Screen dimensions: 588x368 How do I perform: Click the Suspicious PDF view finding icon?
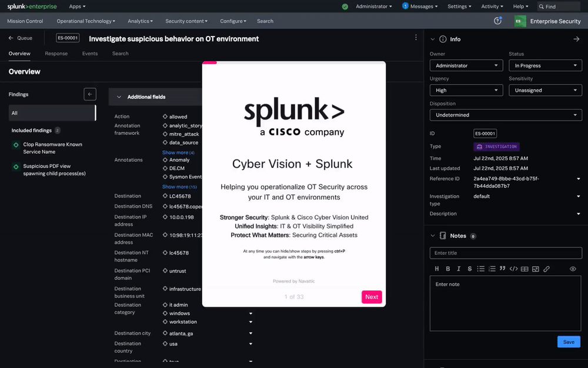tap(16, 167)
